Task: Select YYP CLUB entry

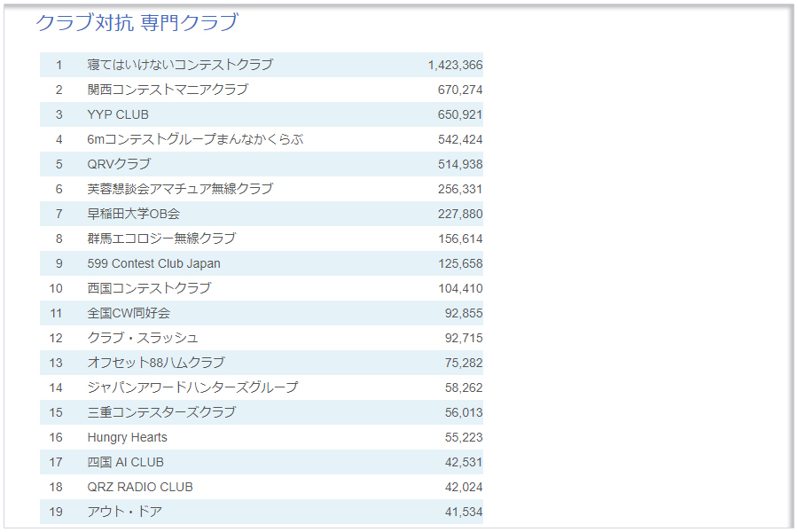Action: point(118,114)
